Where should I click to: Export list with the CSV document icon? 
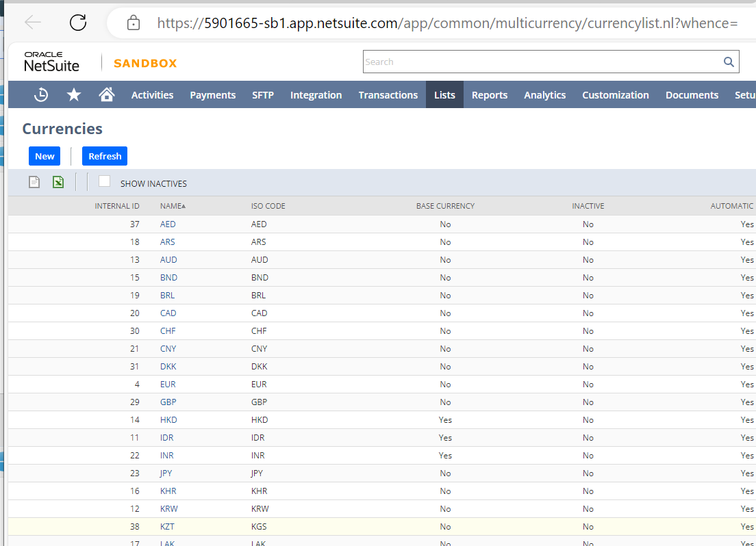pos(34,182)
